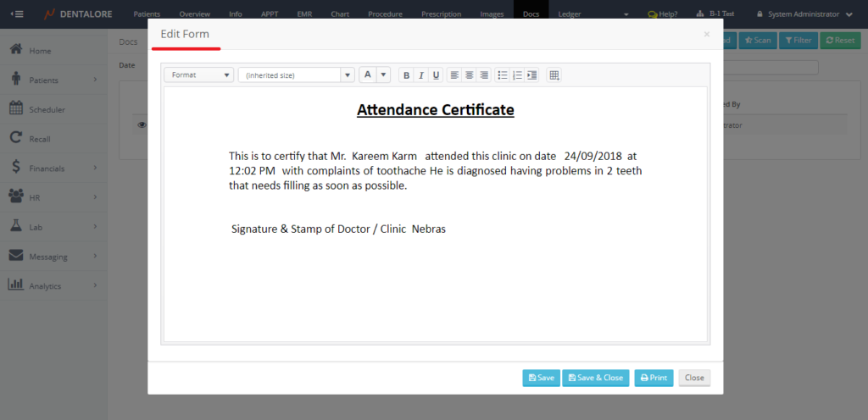Screen dimensions: 868x420
Task: Open the font color picker arrow
Action: (383, 75)
